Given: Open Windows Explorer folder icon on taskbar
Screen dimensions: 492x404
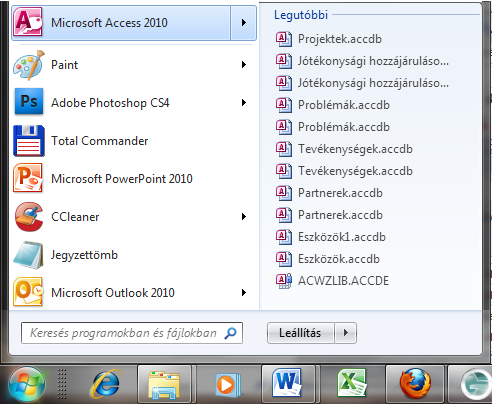Looking at the screenshot, I should pos(164,384).
